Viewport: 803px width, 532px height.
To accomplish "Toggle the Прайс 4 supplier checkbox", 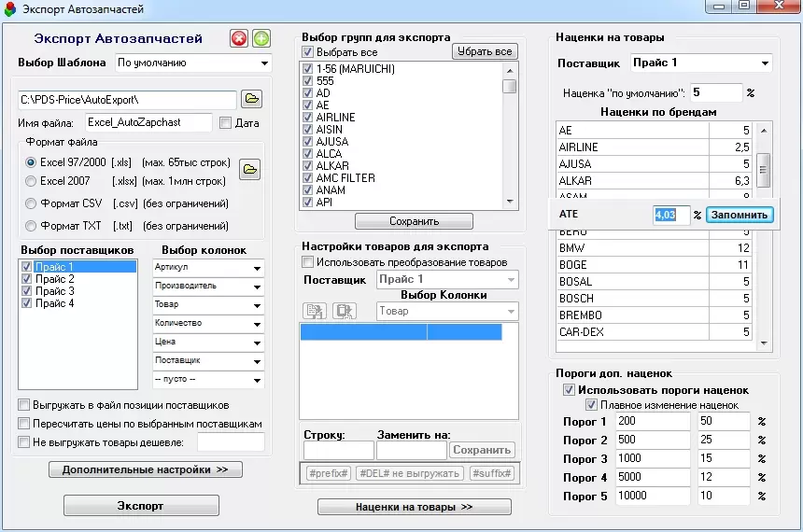I will [x=27, y=303].
